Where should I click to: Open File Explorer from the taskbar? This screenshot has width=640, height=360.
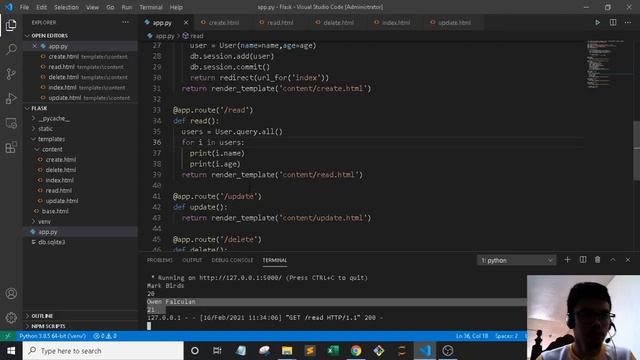(287, 351)
